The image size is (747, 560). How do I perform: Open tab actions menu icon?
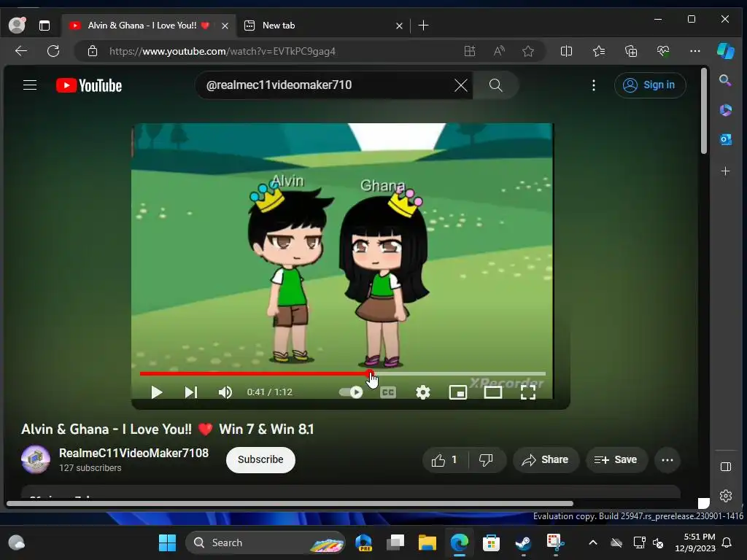click(x=44, y=26)
